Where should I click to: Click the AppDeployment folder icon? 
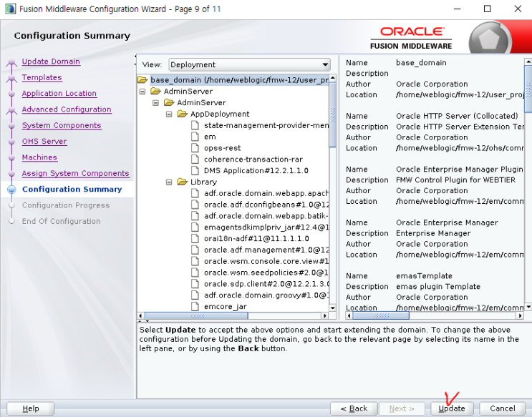pyautogui.click(x=182, y=114)
